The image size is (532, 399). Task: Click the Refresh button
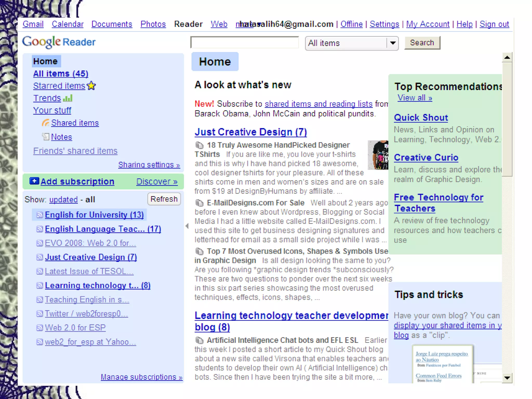click(x=164, y=199)
